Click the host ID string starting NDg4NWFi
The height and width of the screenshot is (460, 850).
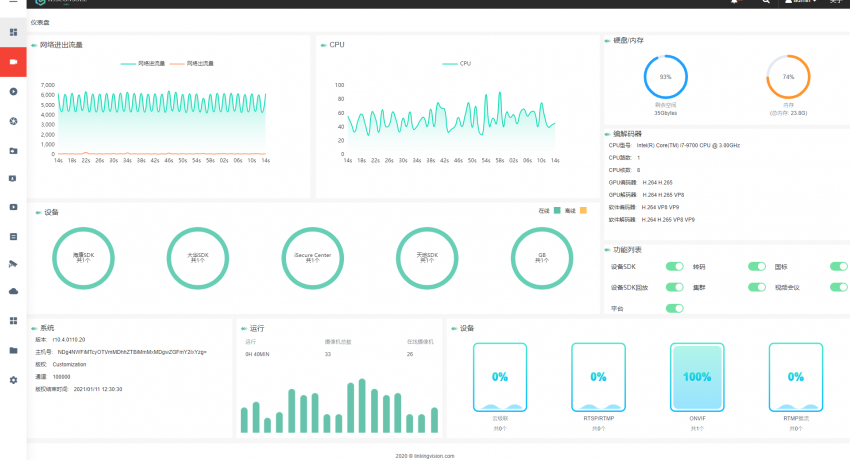click(x=132, y=352)
